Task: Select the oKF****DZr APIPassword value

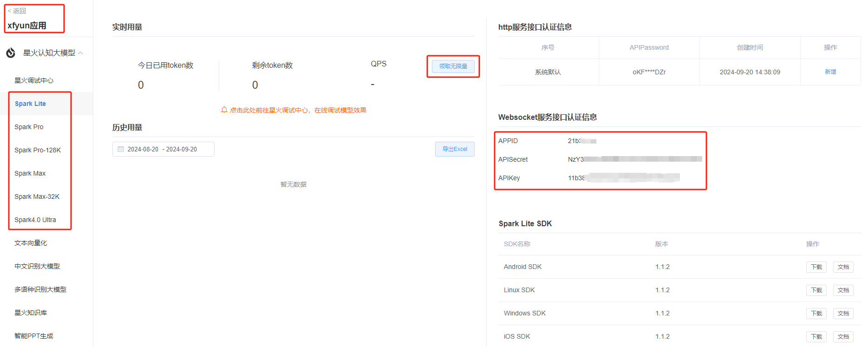Action: point(649,72)
